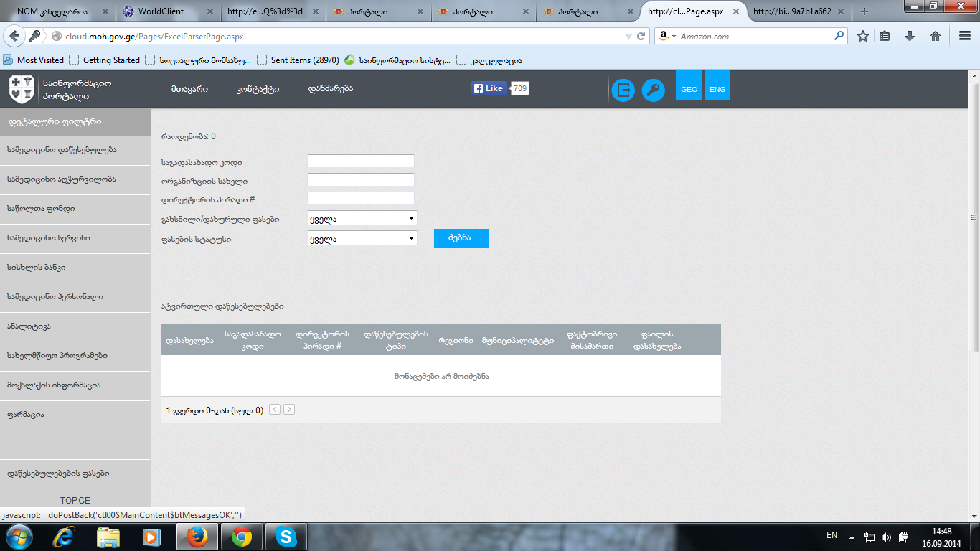Click the საგადასახადო კოდი input field

[x=361, y=161]
